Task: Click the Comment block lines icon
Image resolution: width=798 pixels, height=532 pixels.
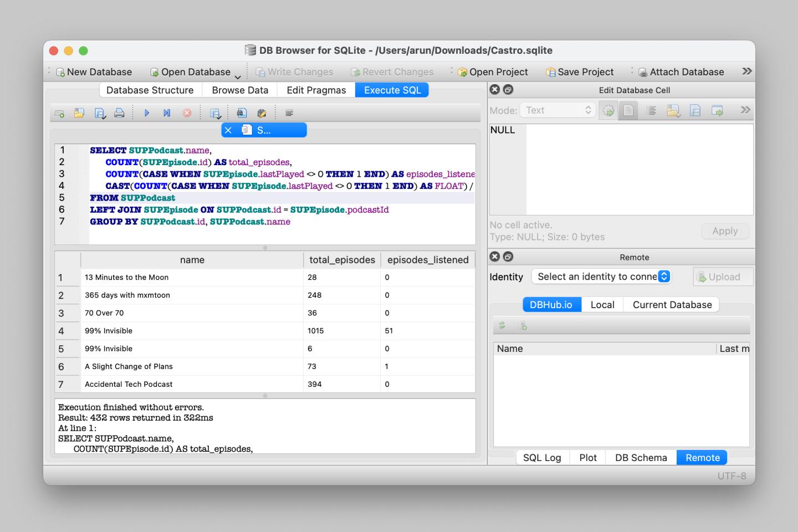Action: (x=289, y=113)
